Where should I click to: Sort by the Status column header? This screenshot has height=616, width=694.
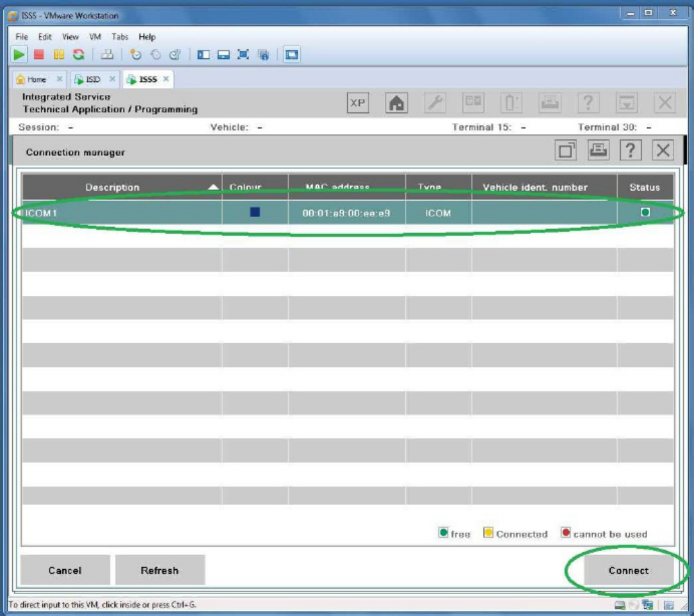pyautogui.click(x=645, y=187)
